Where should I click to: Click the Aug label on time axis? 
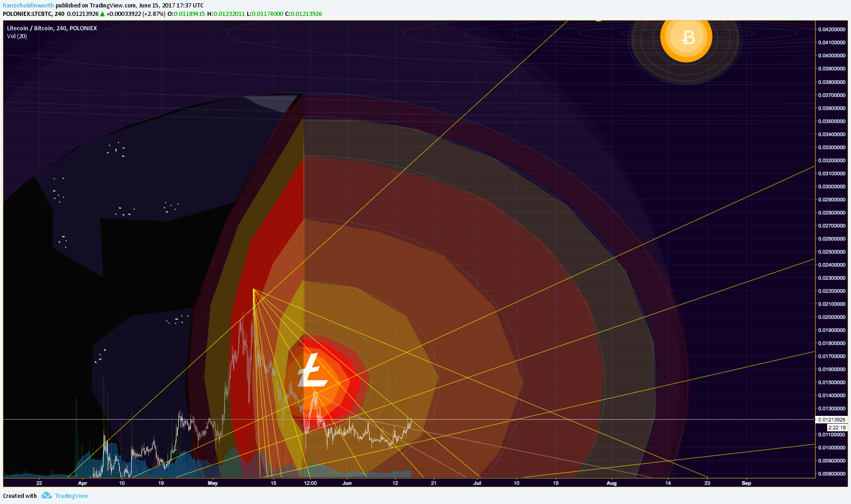coord(612,483)
